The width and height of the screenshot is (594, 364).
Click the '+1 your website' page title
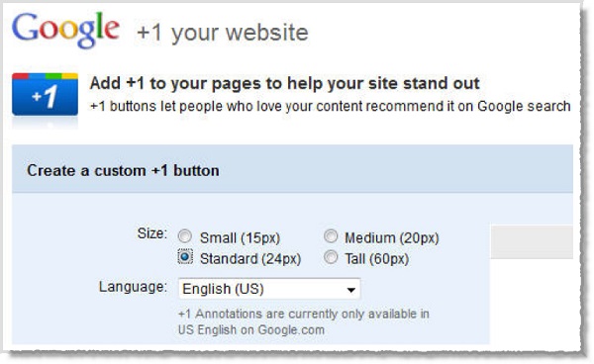[223, 33]
